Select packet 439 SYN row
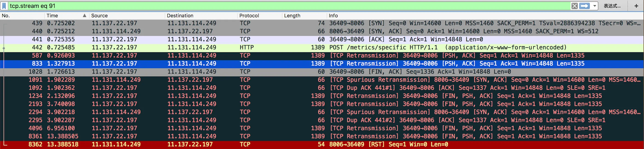 pyautogui.click(x=322, y=23)
